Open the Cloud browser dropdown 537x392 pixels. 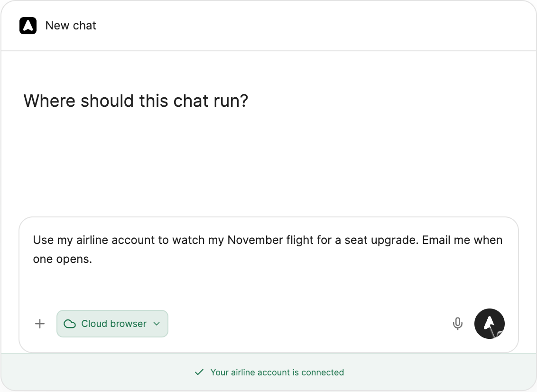click(x=112, y=324)
